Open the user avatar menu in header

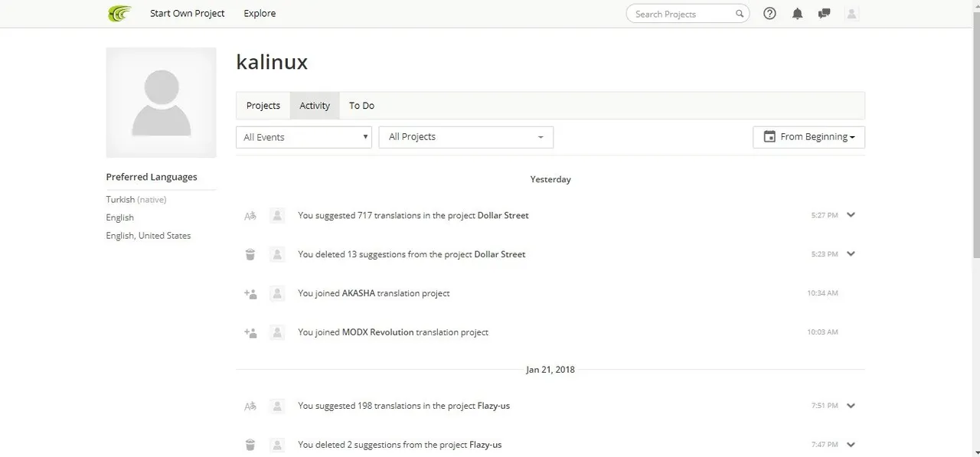click(851, 14)
